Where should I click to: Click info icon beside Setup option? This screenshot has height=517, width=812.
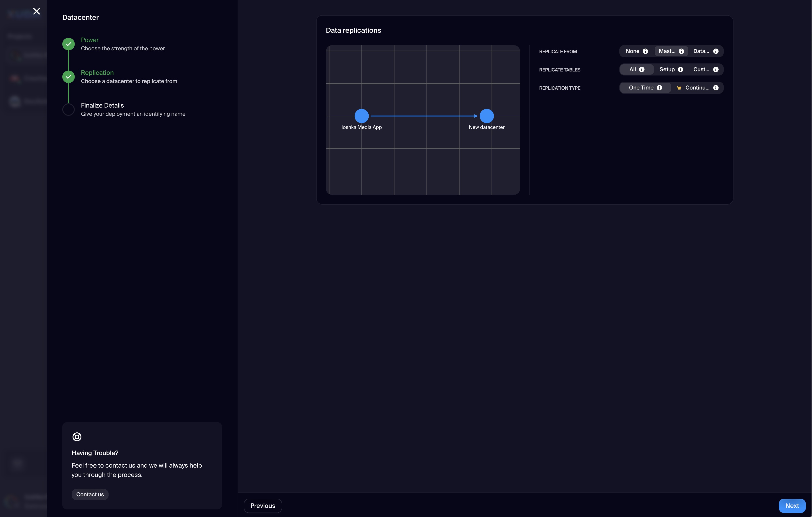(681, 69)
